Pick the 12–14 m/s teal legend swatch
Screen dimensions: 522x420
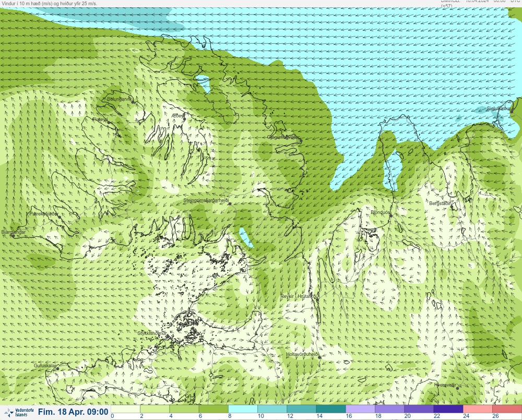click(302, 409)
